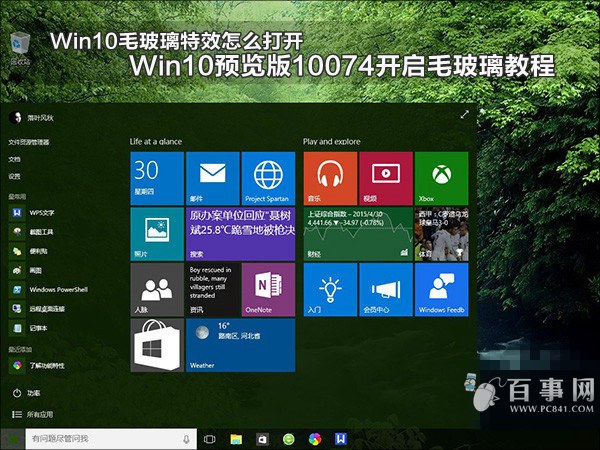Open the Windows Feedback tile

click(442, 290)
